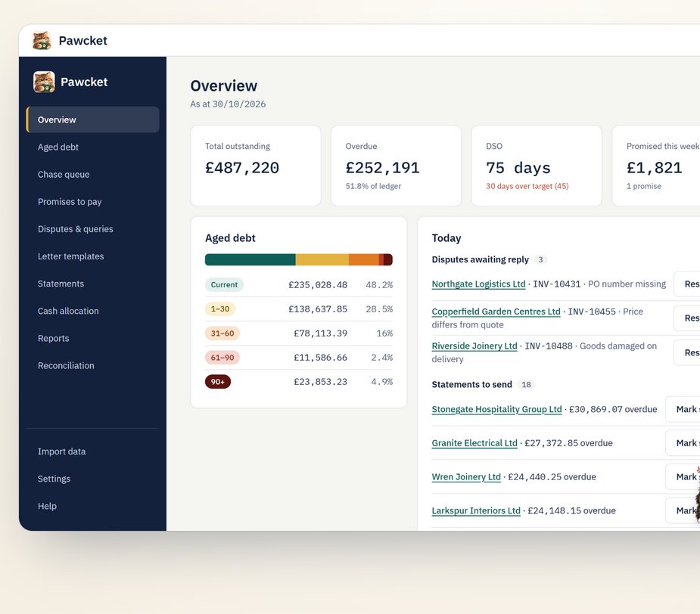700x614 pixels.
Task: Open Stonegate Hospitality Group Ltd link
Action: point(497,409)
